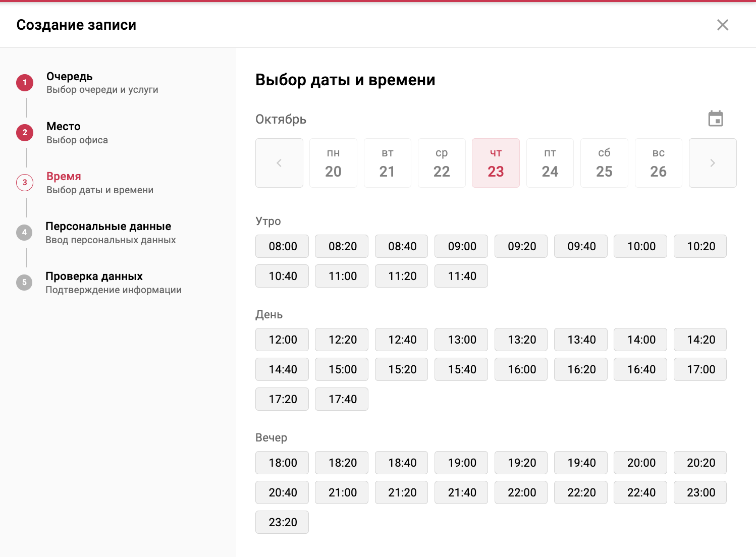Select the 15:40 time slot
This screenshot has height=557, width=756.
pos(461,369)
